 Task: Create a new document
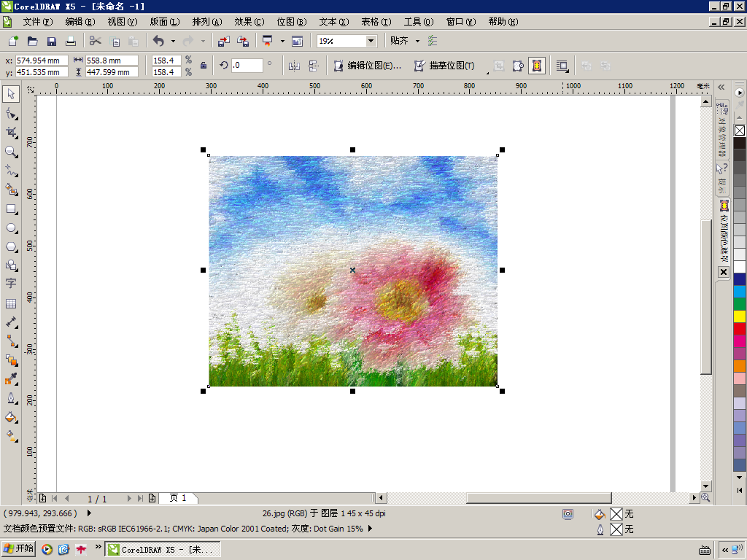13,41
